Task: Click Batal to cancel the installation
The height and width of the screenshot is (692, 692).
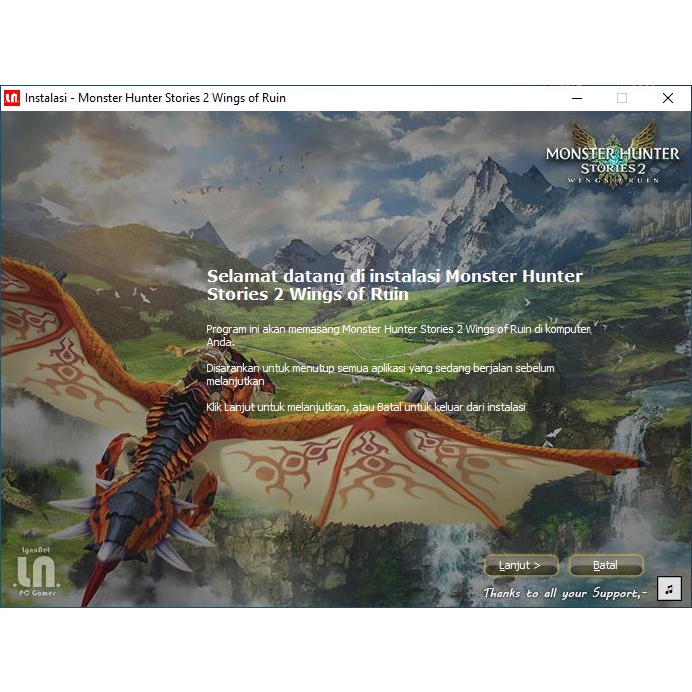Action: 606,565
